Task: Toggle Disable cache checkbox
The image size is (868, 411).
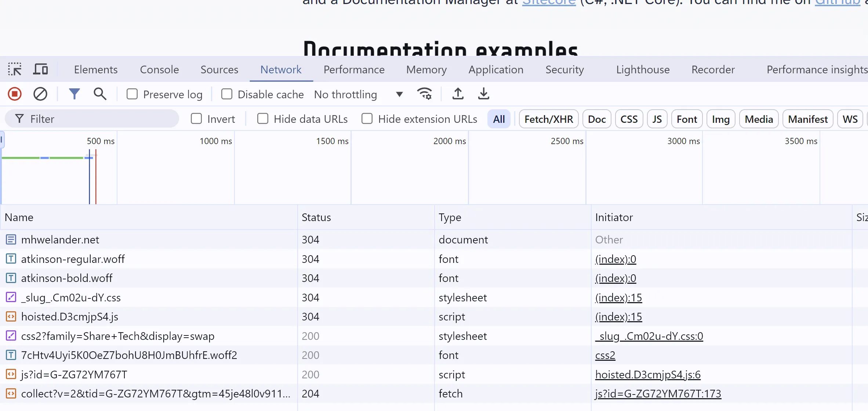Action: pyautogui.click(x=228, y=94)
